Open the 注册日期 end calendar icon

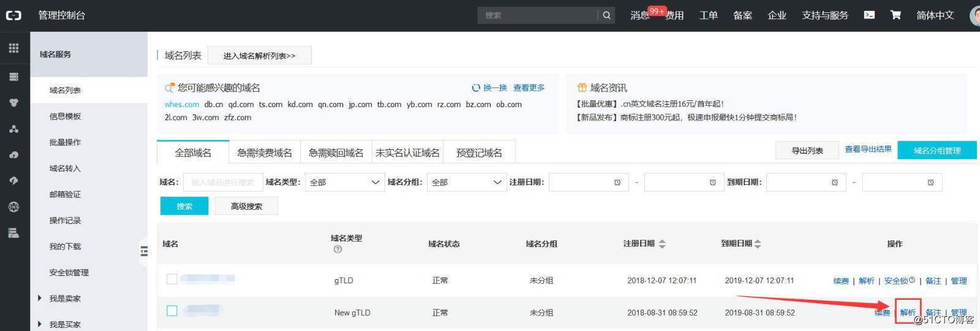point(713,182)
